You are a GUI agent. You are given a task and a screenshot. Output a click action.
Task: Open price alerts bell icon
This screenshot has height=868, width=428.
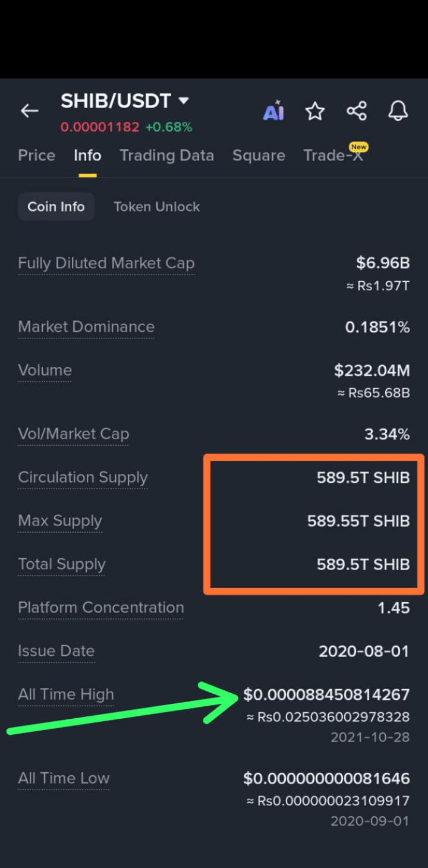398,111
